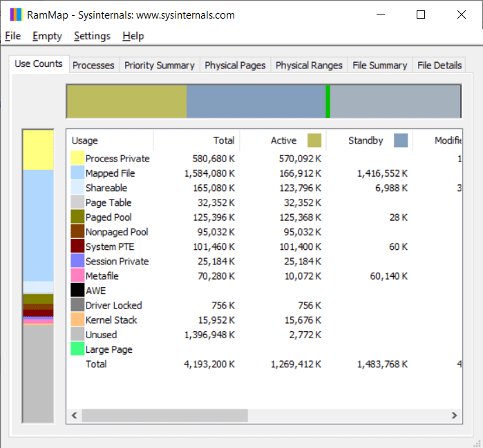
Task: Select the AWE row label
Action: [96, 291]
